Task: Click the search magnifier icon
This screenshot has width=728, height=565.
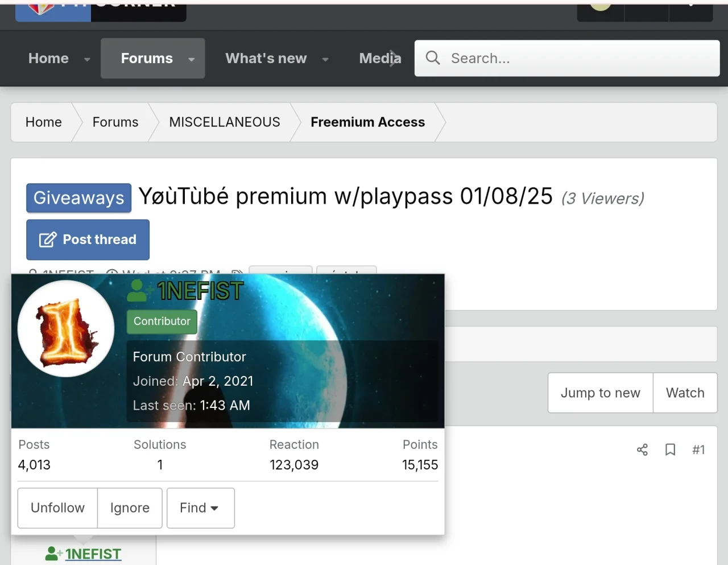Action: (x=433, y=57)
